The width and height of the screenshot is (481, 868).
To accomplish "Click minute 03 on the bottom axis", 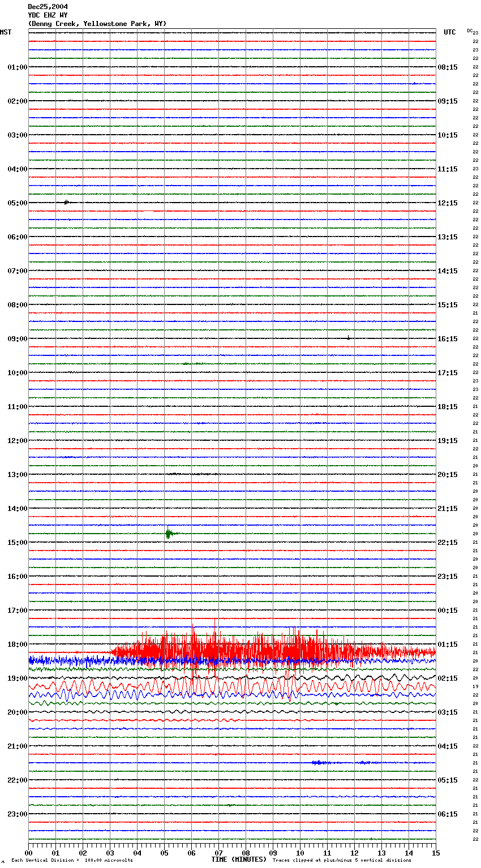I will pyautogui.click(x=110, y=853).
